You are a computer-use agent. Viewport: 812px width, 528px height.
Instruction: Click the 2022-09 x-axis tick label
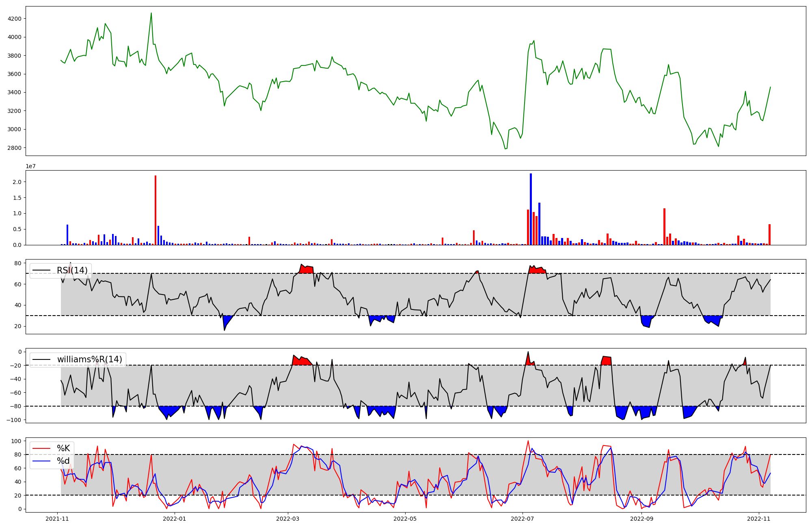(641, 519)
